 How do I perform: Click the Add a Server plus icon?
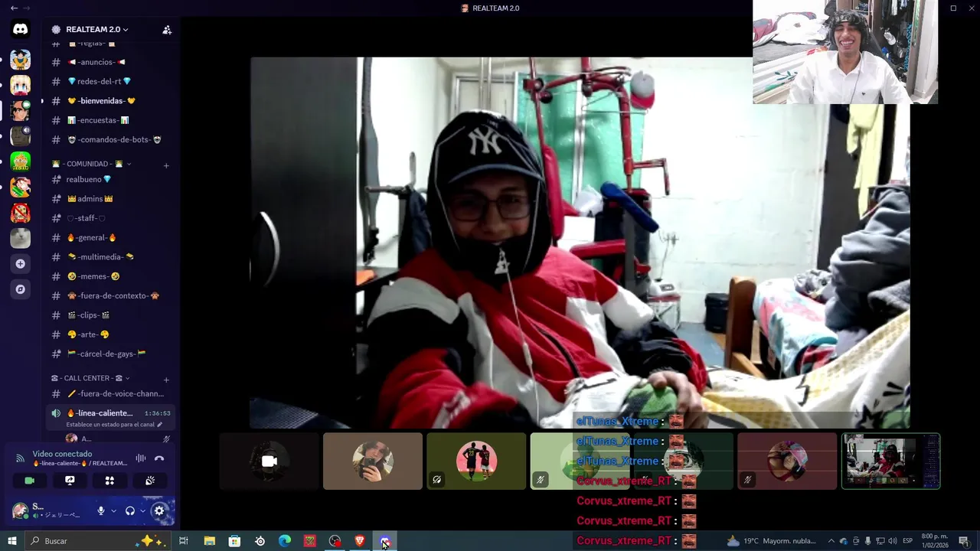(x=21, y=264)
